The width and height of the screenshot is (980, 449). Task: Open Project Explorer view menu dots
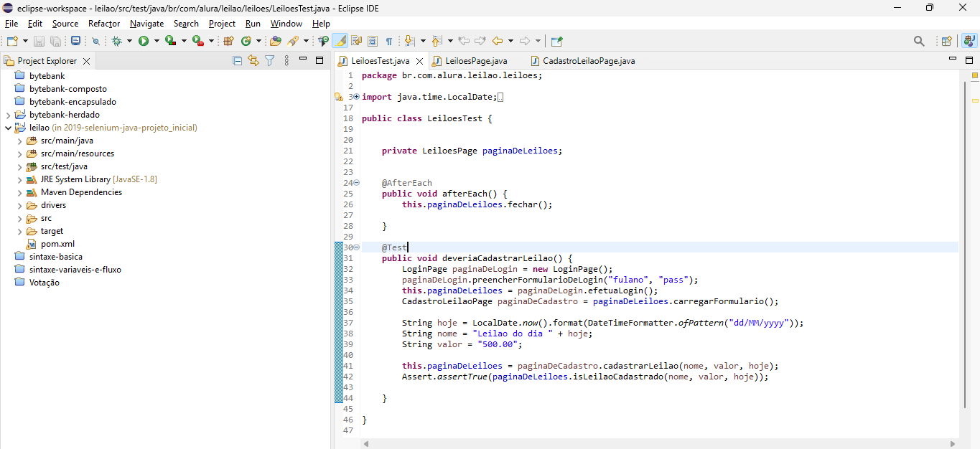click(286, 61)
